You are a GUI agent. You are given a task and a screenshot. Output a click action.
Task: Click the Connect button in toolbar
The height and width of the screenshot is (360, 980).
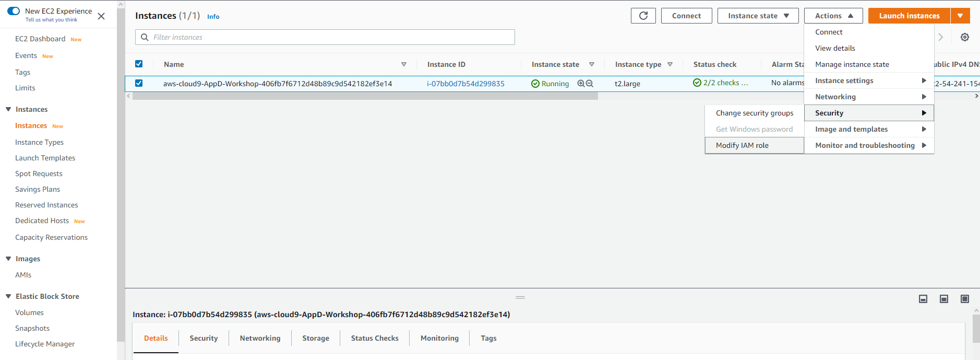686,16
